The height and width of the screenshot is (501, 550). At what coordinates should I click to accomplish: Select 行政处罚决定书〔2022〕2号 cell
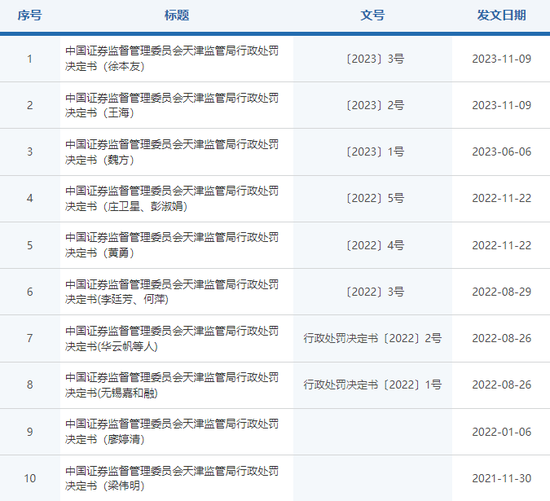point(373,338)
